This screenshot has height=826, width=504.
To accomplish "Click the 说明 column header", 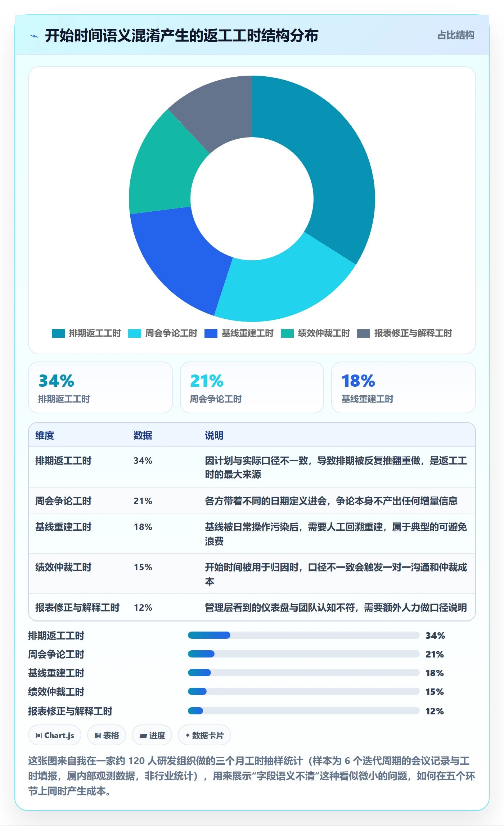I will [x=214, y=435].
